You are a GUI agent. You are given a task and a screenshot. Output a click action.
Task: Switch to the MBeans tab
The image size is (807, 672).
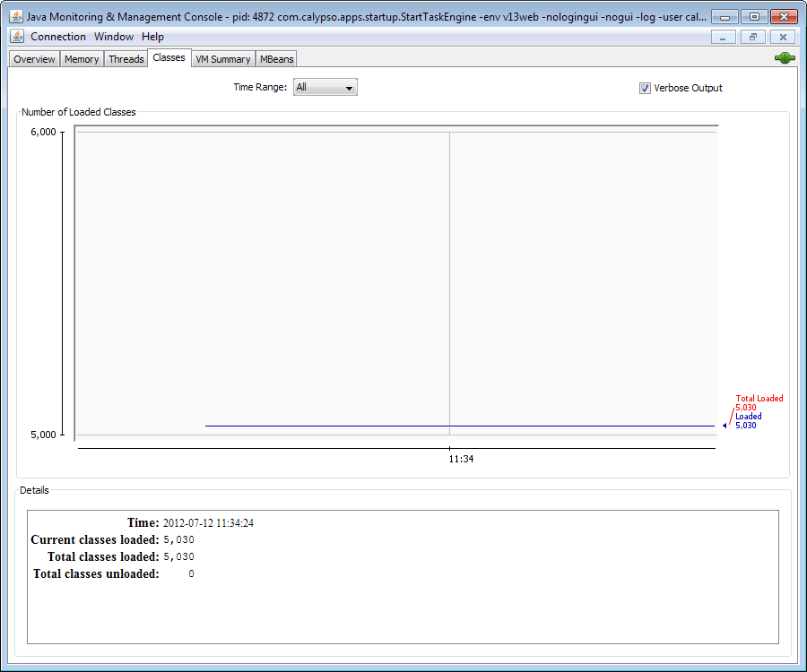pos(276,59)
